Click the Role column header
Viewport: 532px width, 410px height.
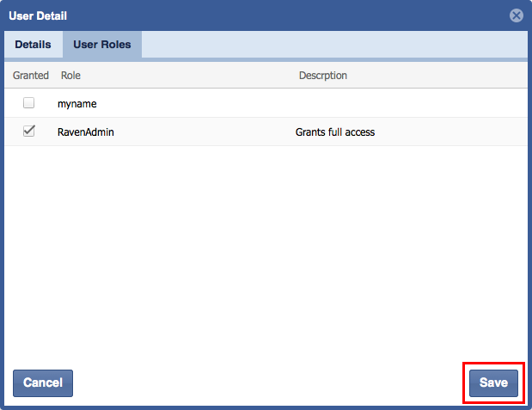(x=70, y=76)
